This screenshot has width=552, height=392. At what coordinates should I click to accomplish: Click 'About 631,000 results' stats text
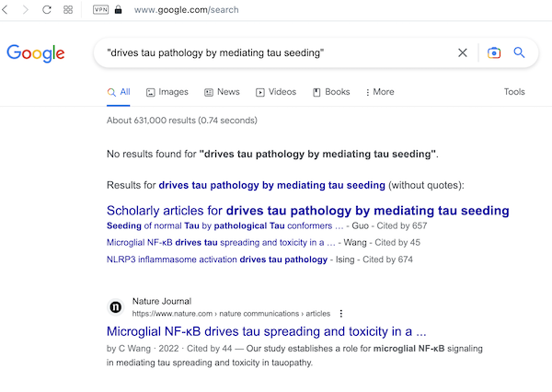182,121
